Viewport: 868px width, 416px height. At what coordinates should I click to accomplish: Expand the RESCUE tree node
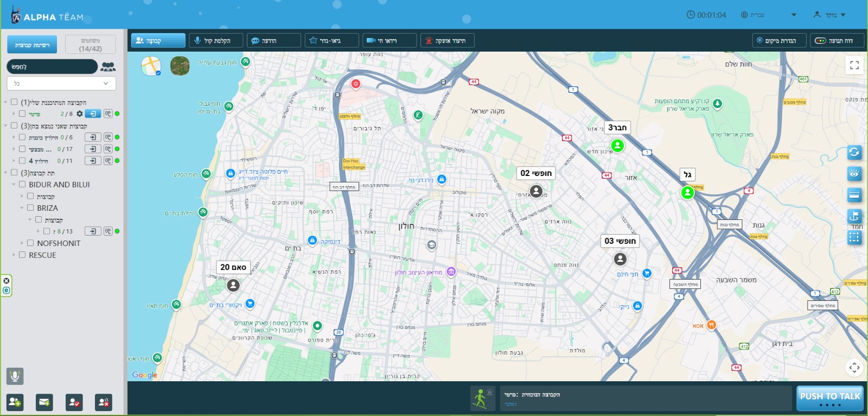(14, 255)
